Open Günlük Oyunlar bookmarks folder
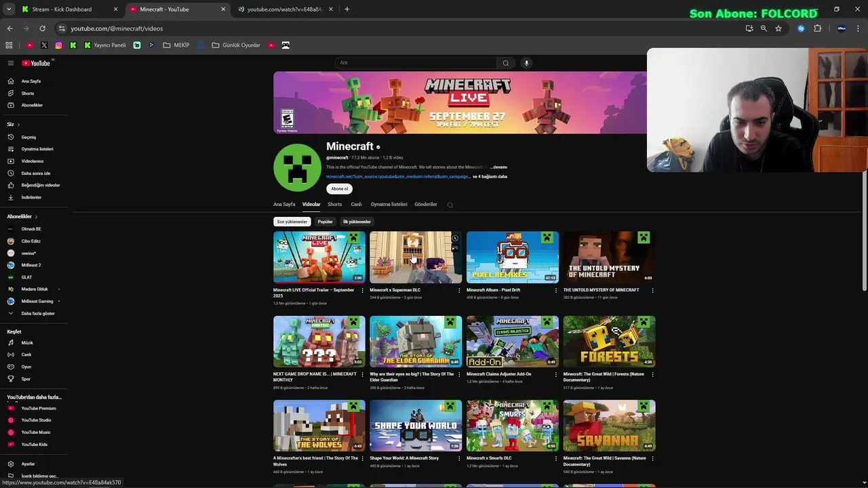Viewport: 868px width, 488px height. coord(236,45)
